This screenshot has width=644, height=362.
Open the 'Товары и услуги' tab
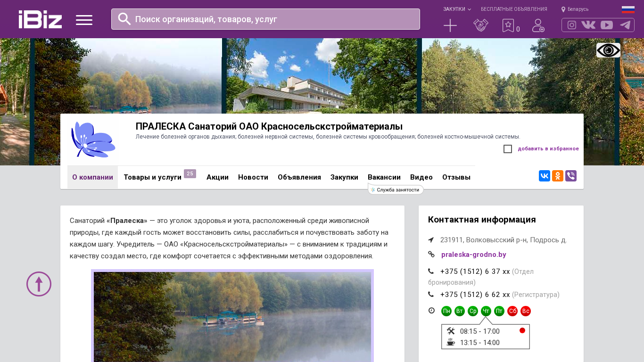click(x=153, y=177)
